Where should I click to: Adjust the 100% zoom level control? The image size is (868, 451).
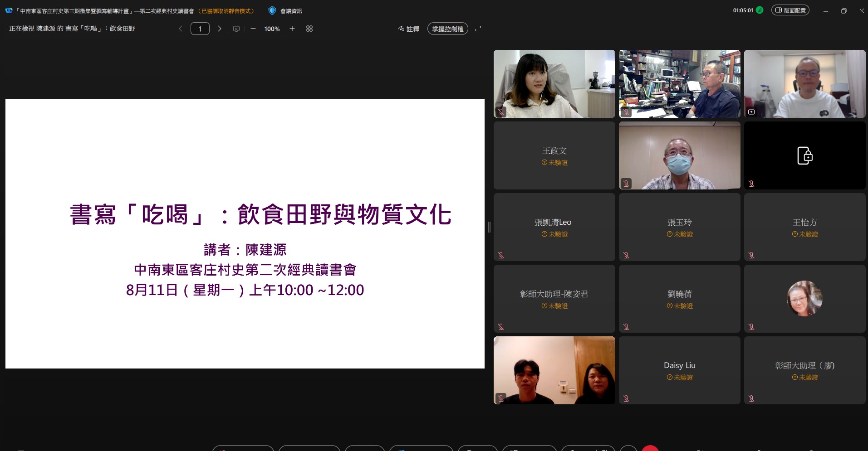pyautogui.click(x=271, y=29)
